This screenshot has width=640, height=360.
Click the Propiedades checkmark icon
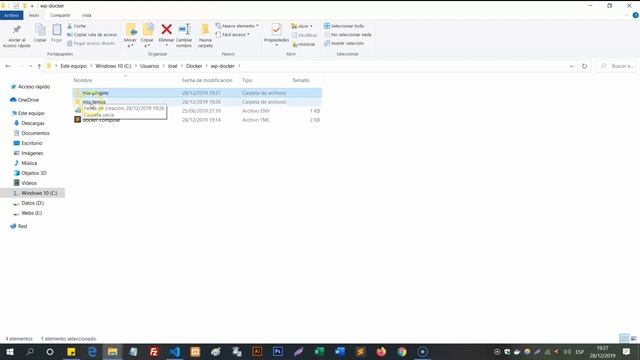point(276,29)
